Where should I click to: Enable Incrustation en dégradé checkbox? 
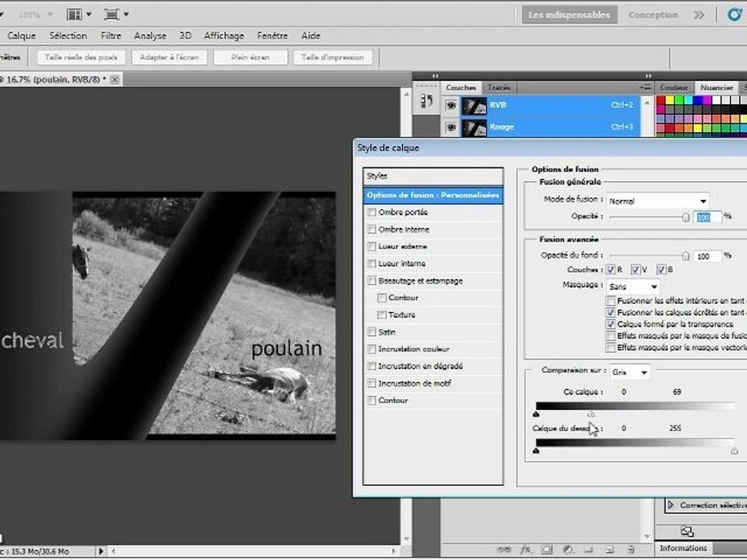[x=372, y=366]
